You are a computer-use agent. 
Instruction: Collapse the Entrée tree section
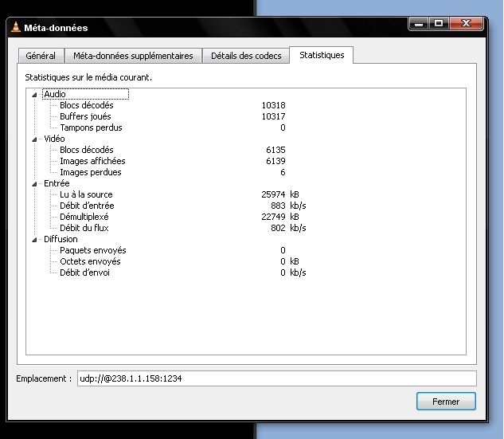34,183
